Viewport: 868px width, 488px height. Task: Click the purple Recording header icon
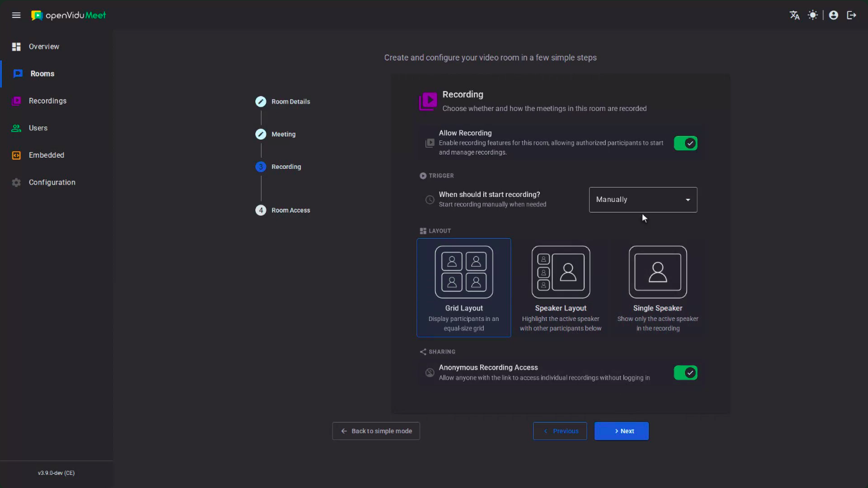point(428,101)
